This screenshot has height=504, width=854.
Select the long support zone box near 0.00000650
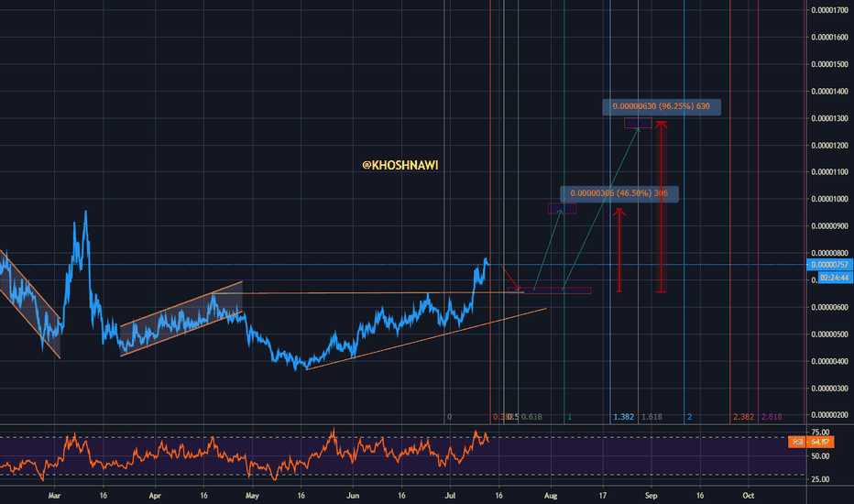pos(550,290)
